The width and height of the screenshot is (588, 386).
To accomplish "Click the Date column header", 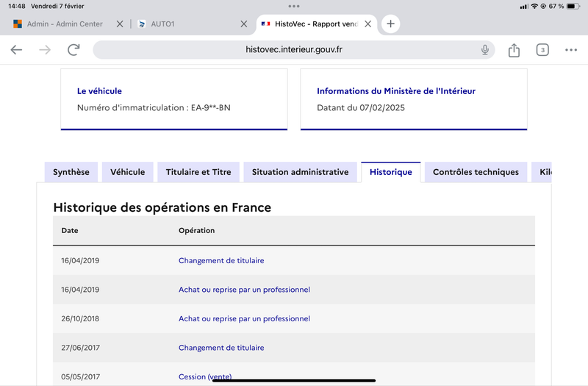I will coord(70,230).
